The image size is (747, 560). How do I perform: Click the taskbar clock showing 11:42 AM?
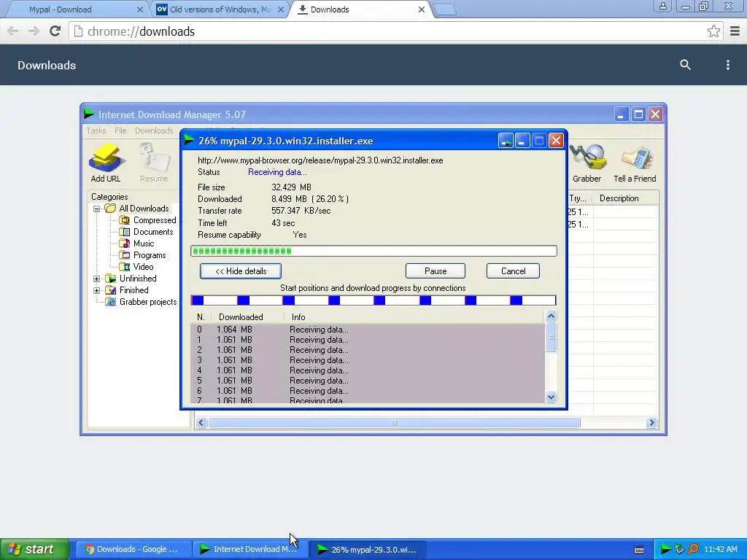720,550
